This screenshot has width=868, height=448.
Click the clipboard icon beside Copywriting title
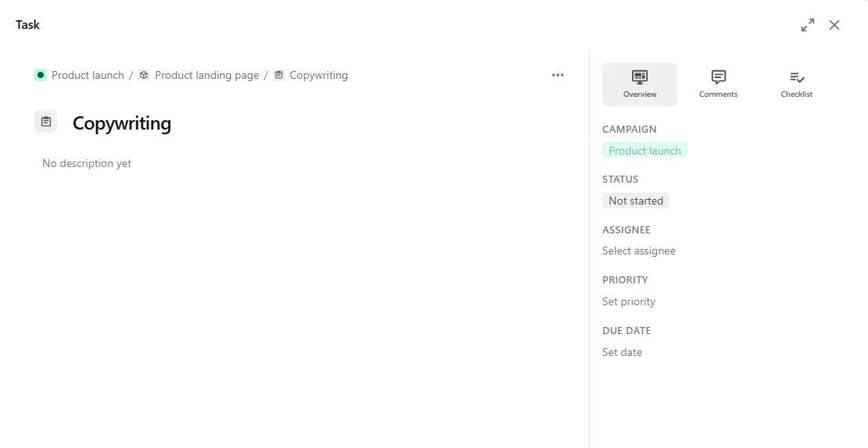pos(46,122)
